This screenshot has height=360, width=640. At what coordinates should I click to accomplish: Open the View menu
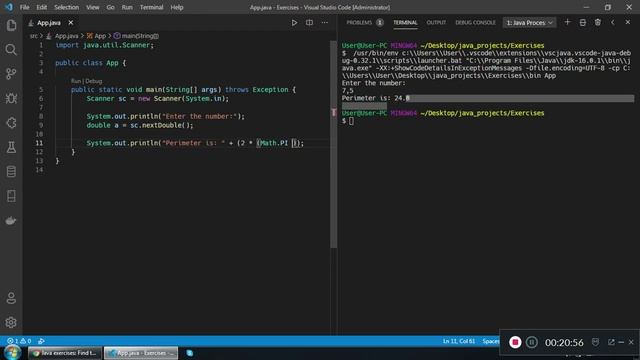point(93,7)
